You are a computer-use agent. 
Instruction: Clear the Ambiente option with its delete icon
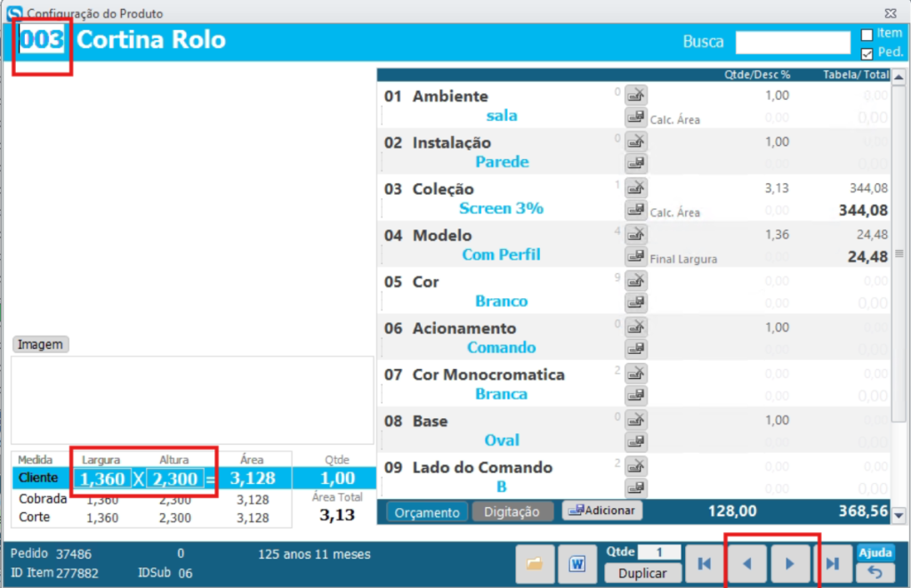tap(636, 94)
